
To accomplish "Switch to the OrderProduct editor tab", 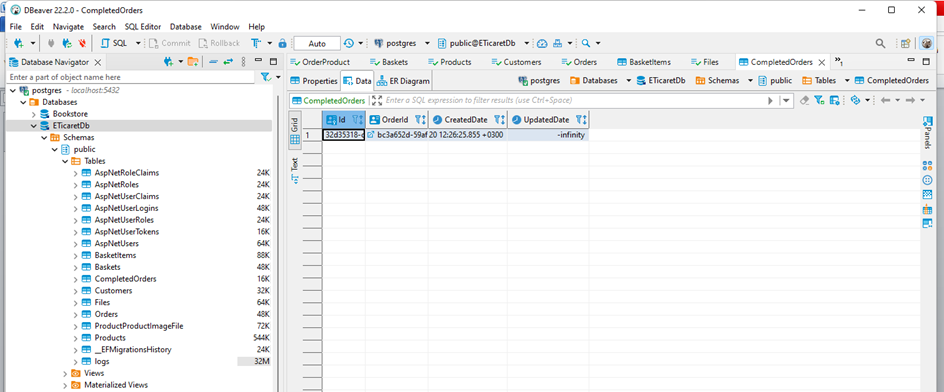I will click(320, 62).
